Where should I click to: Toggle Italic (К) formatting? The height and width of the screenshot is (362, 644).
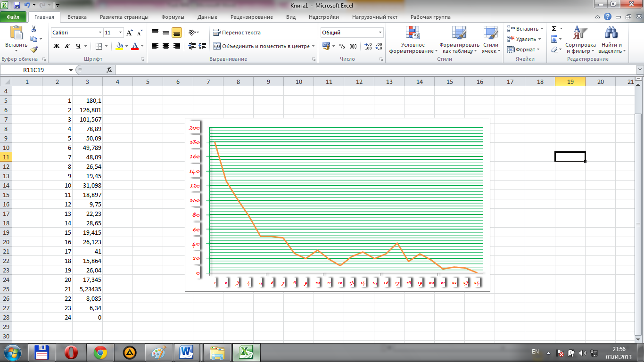(67, 46)
